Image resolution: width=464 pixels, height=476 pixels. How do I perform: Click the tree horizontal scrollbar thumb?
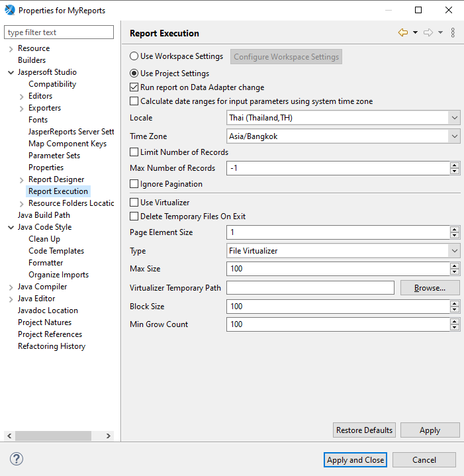(x=53, y=436)
